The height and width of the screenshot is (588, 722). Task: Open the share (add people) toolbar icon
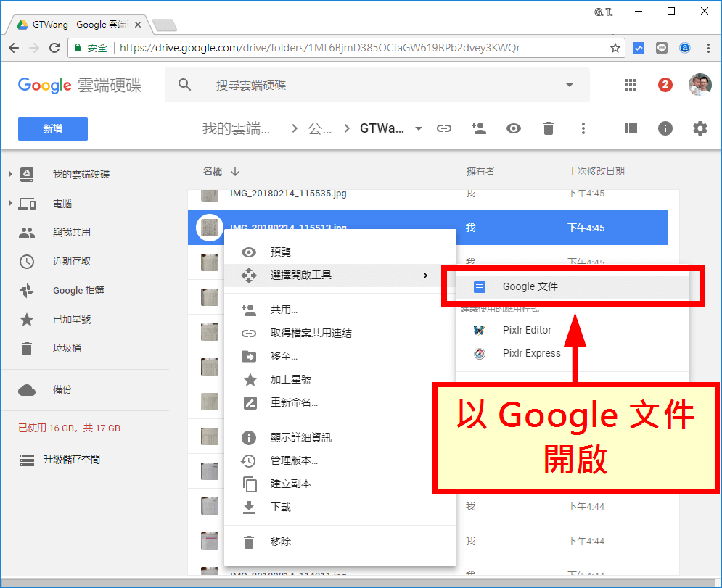coord(478,128)
